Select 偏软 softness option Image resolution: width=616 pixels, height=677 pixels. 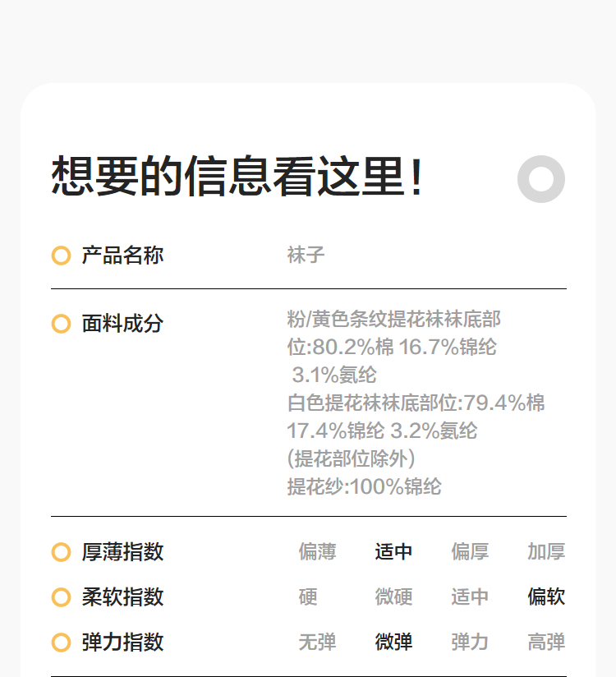coord(546,597)
